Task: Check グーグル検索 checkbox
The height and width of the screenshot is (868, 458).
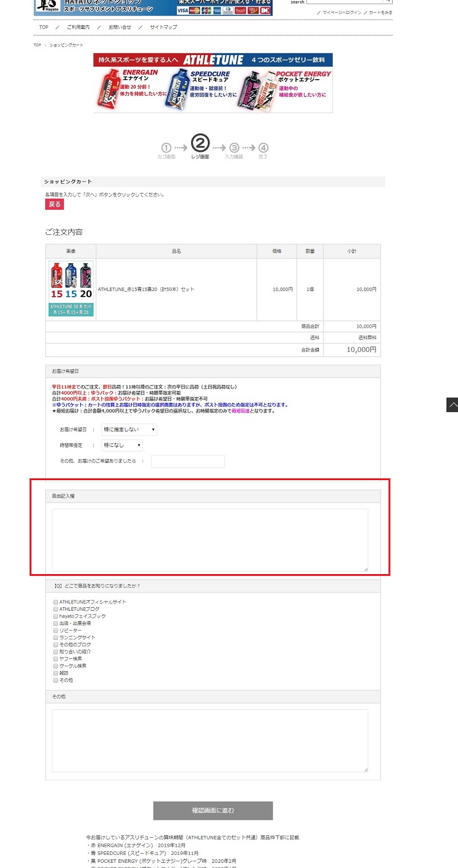Action: pyautogui.click(x=56, y=666)
